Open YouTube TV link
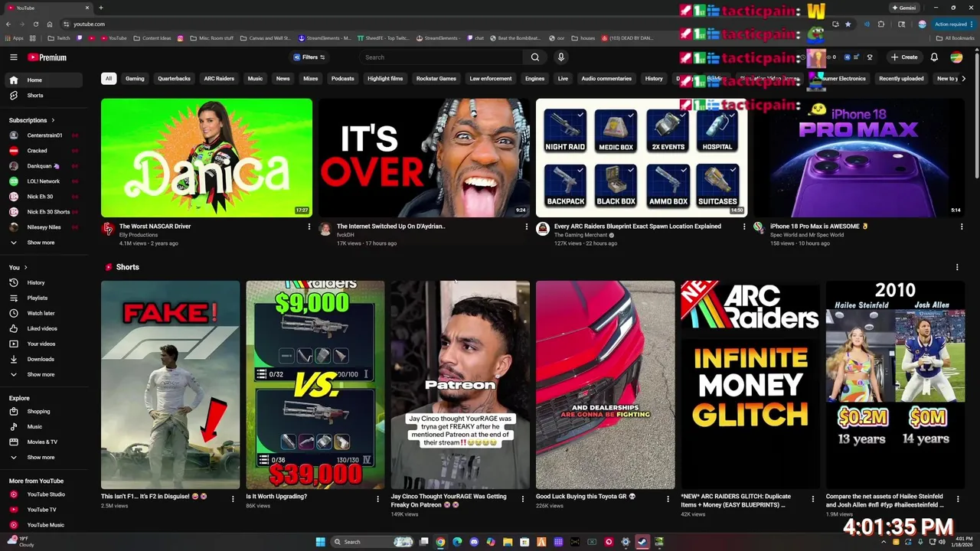The height and width of the screenshot is (551, 980). point(43,510)
